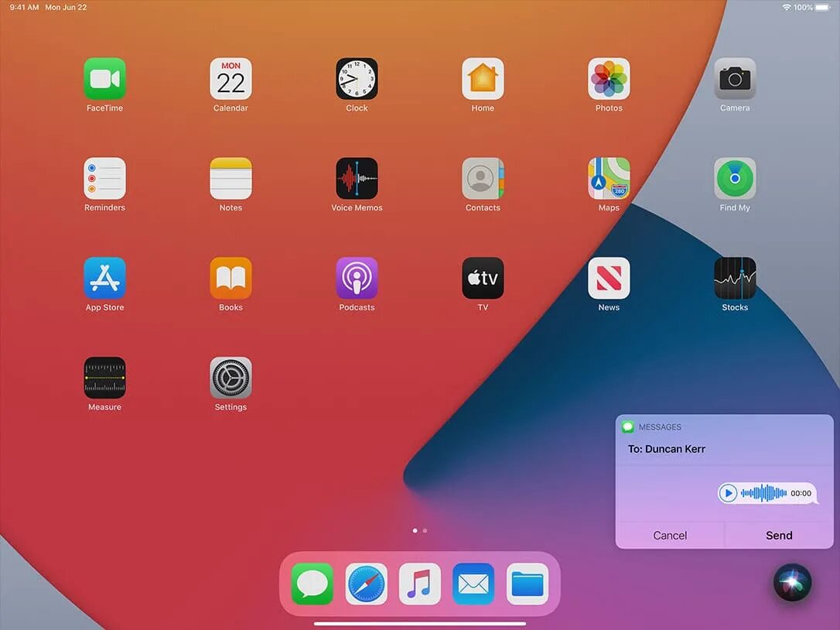This screenshot has width=840, height=630.
Task: Click the 00:00 audio duration
Action: click(x=801, y=493)
